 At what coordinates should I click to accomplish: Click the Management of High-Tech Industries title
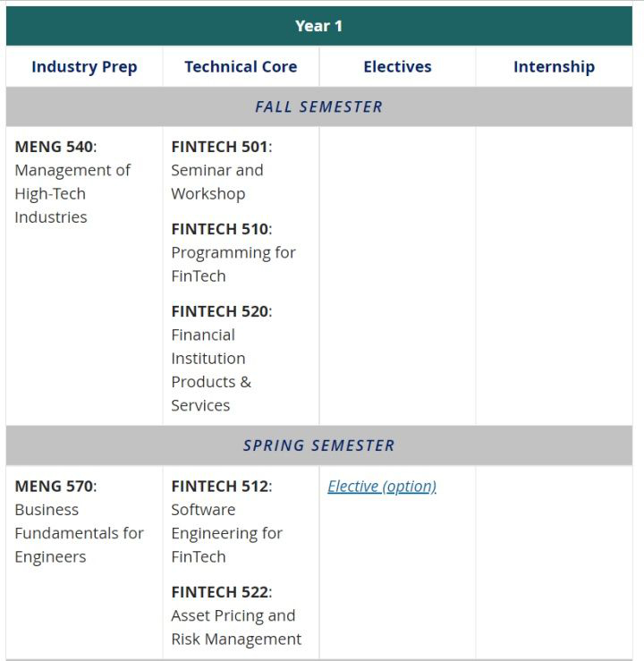(x=72, y=193)
